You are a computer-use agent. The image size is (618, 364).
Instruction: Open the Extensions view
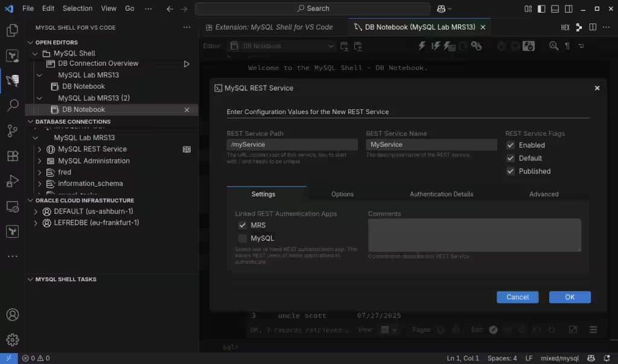tap(12, 156)
